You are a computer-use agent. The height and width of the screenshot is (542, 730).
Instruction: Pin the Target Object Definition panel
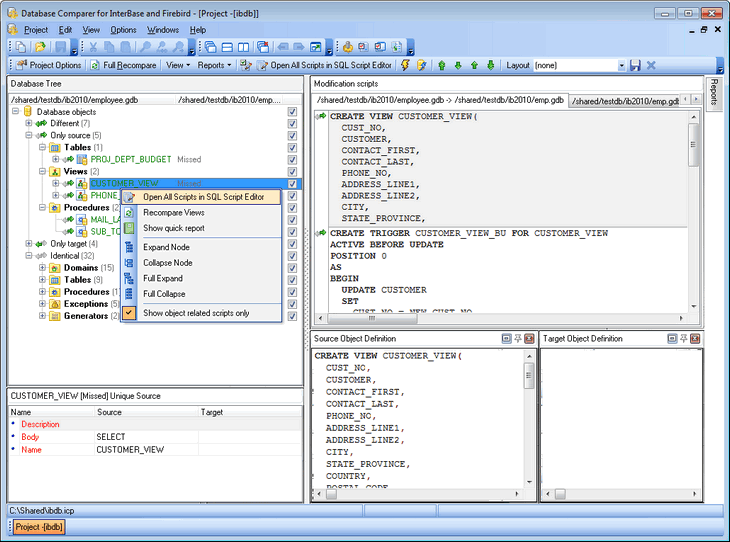683,339
